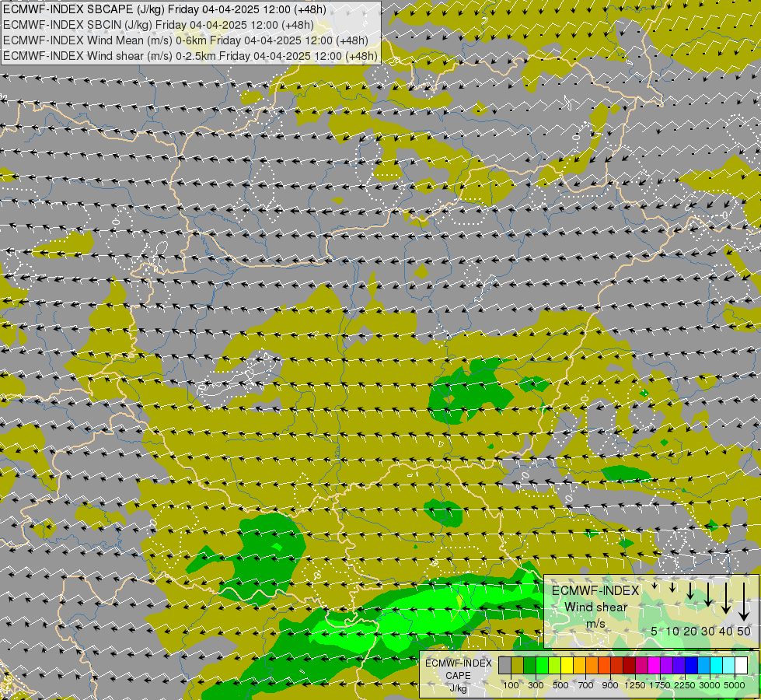
Task: Pick the deep pink CAPE legend swatch
Action: [642, 666]
